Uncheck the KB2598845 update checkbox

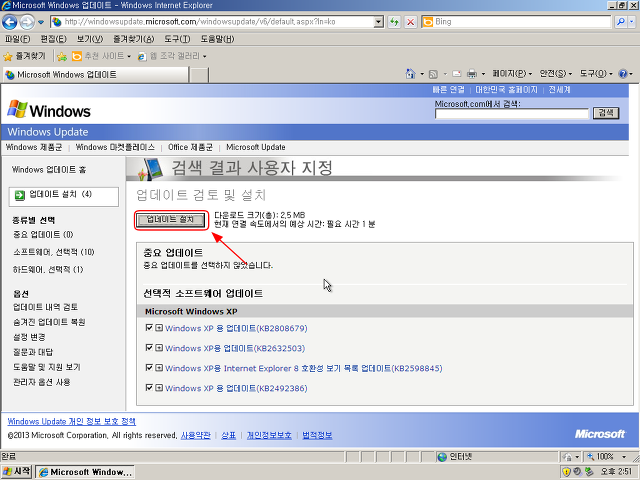(x=149, y=368)
